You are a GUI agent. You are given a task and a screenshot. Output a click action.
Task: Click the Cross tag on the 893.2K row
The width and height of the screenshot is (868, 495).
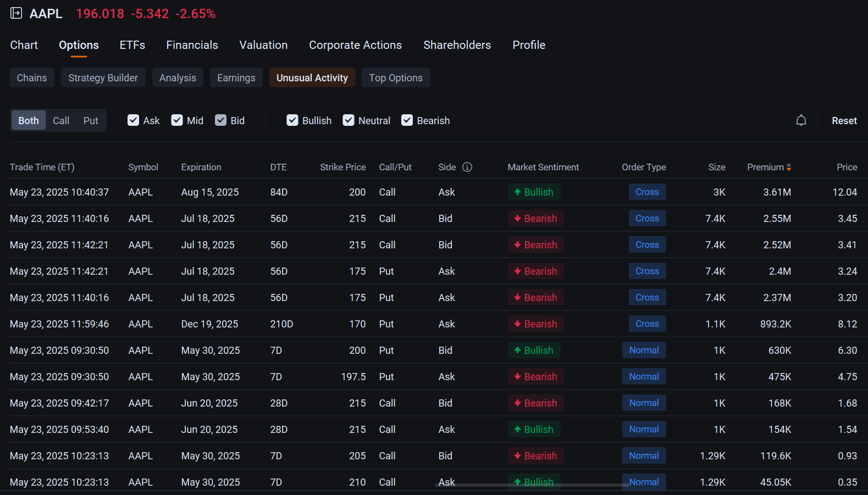[x=647, y=324]
